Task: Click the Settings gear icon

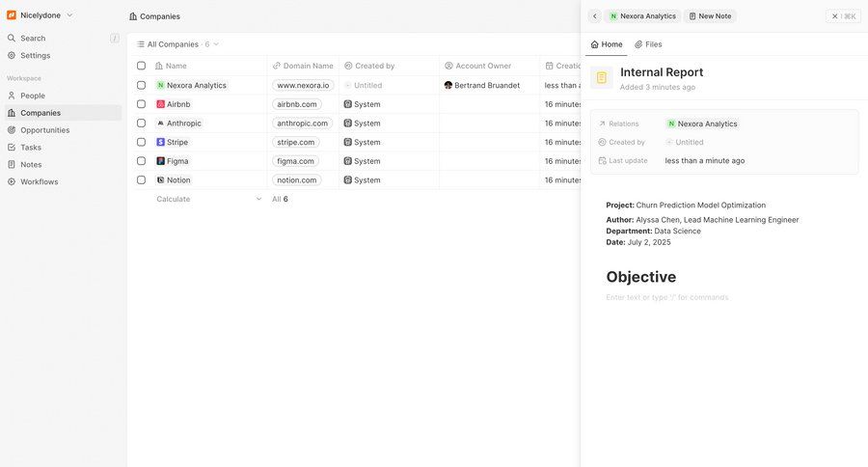Action: point(12,55)
